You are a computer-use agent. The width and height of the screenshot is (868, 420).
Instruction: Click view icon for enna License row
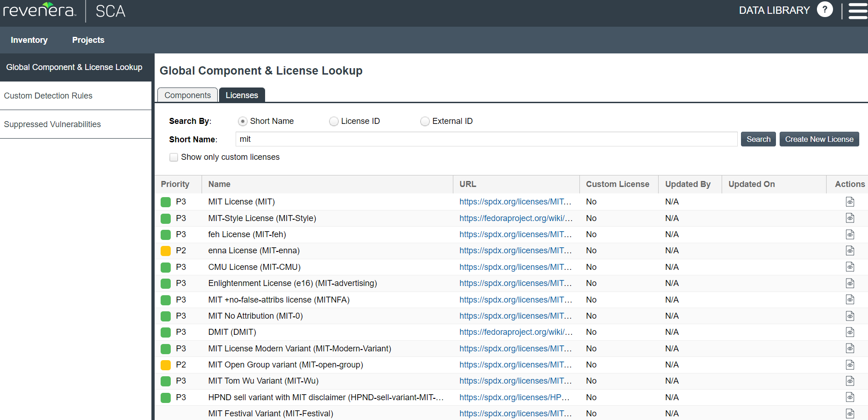pyautogui.click(x=850, y=251)
